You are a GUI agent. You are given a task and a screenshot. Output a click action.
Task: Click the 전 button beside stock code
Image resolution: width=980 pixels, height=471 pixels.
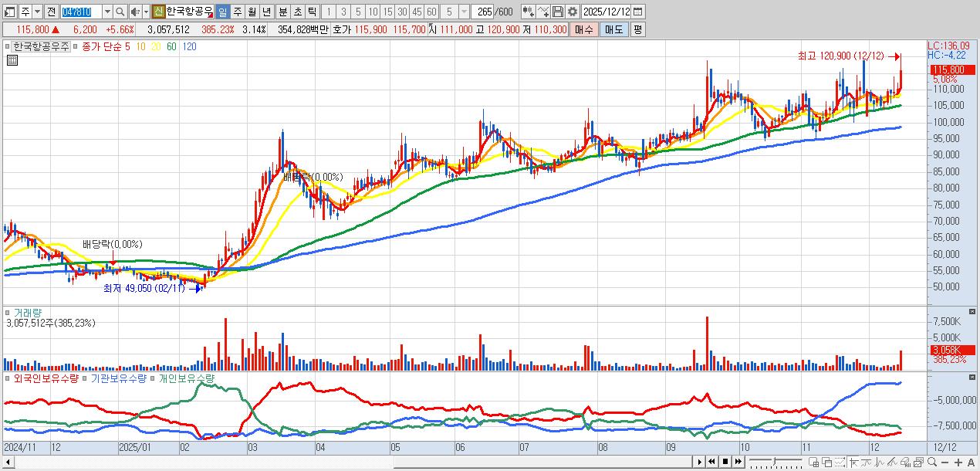click(x=52, y=12)
